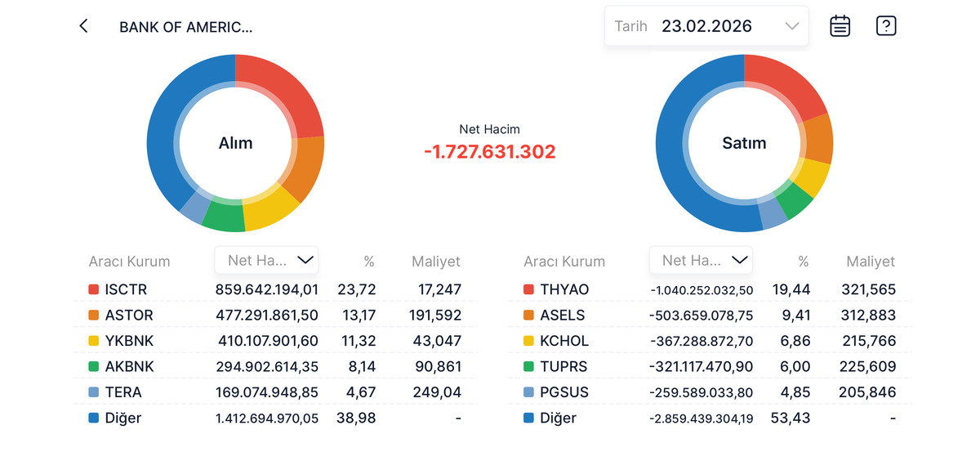
Task: Click the Satım donut chart center
Action: click(744, 143)
